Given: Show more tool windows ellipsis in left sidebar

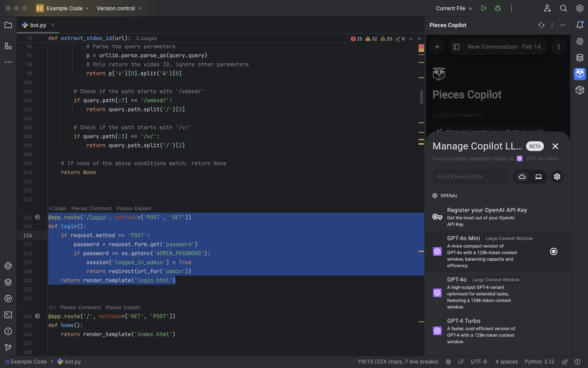Looking at the screenshot, I should click(x=8, y=62).
